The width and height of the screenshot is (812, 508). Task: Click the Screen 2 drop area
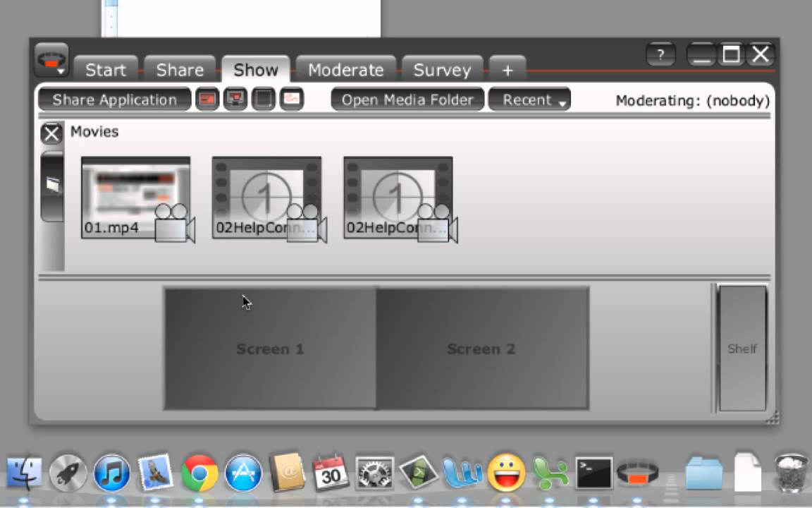tap(482, 349)
